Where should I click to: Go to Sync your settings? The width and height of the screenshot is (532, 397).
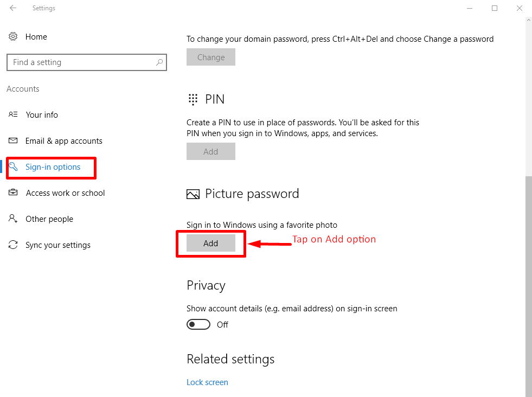(x=57, y=245)
